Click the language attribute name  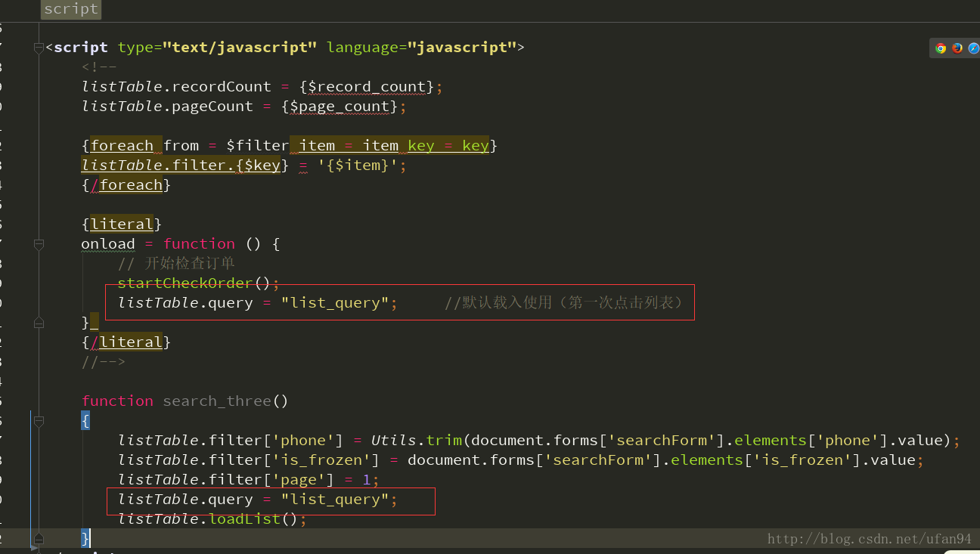click(x=363, y=48)
